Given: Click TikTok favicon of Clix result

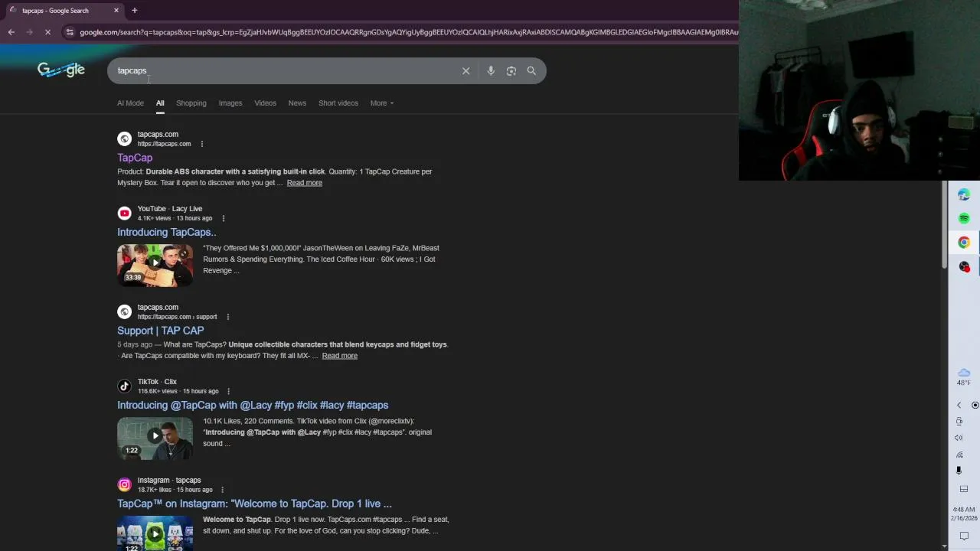Looking at the screenshot, I should point(124,386).
